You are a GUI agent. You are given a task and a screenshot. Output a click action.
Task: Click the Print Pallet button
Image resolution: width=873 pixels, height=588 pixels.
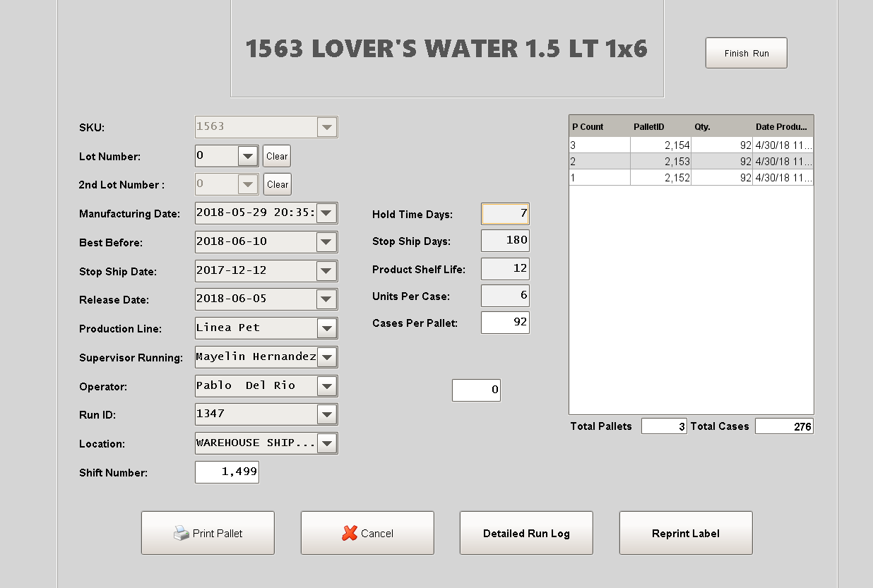tap(208, 533)
